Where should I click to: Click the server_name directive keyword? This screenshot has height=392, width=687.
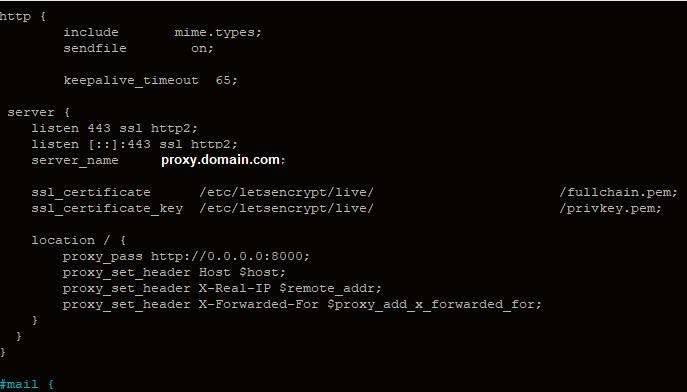coord(75,160)
